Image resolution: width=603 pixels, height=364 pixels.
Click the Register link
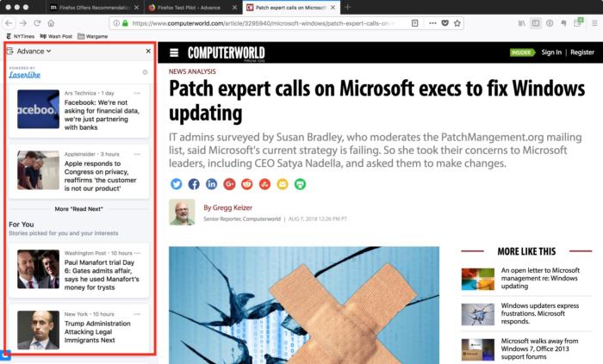(x=582, y=52)
